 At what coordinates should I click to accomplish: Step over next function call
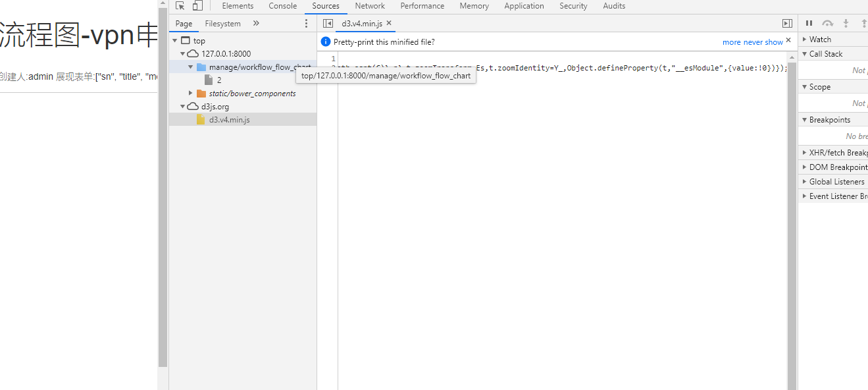pos(828,23)
